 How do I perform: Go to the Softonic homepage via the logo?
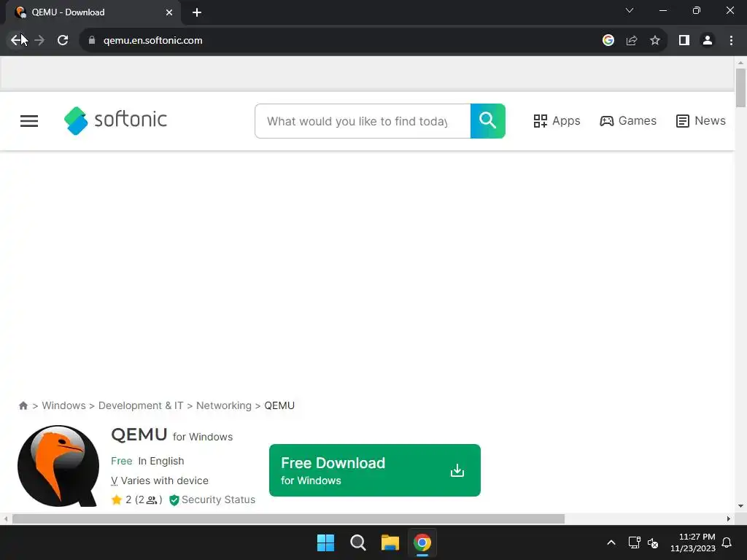click(x=115, y=120)
